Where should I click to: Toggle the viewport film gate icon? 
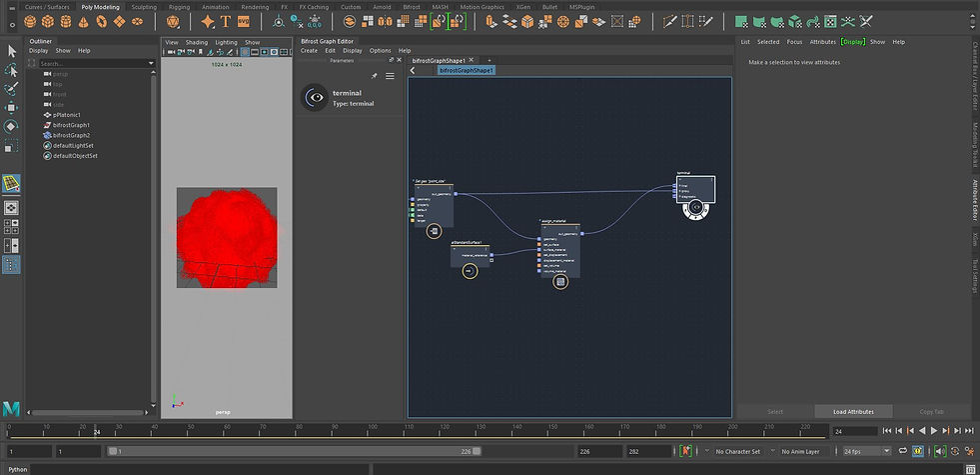[x=255, y=52]
